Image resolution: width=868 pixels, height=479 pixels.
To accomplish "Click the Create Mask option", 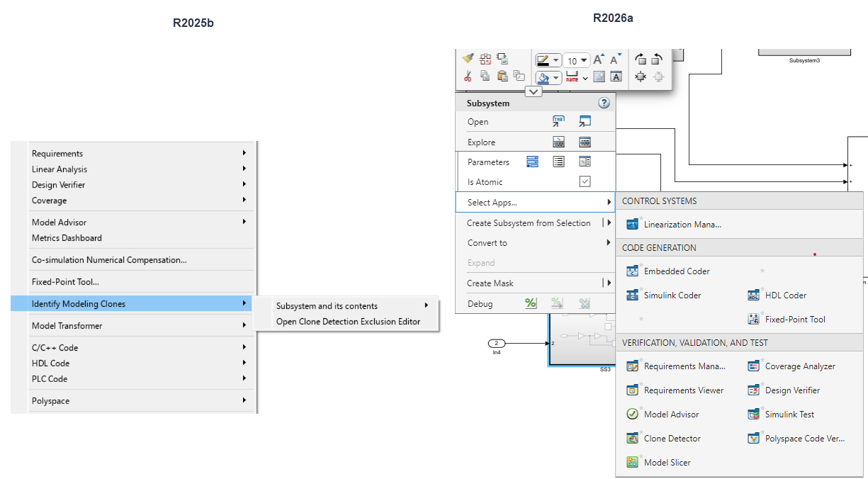I will (x=490, y=283).
